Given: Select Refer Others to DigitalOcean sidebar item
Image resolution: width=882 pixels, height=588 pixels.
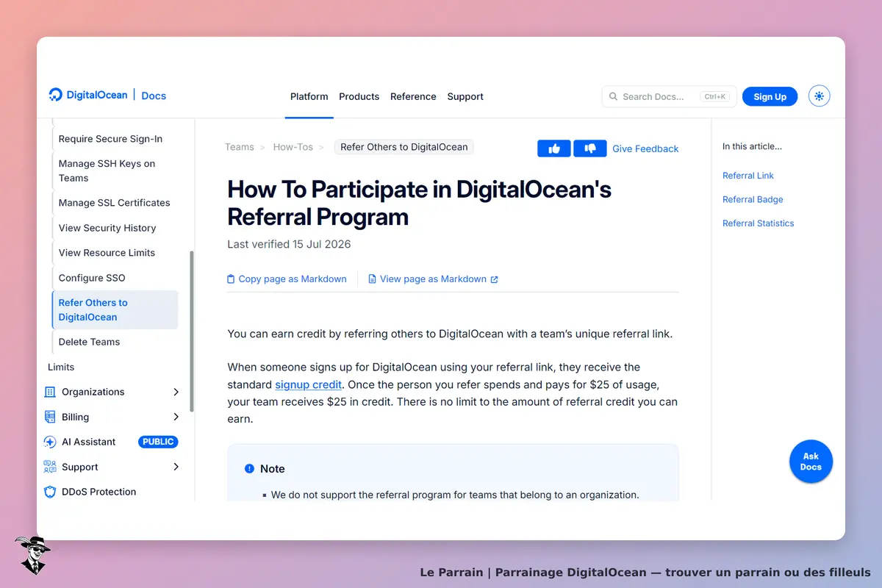Looking at the screenshot, I should [x=115, y=309].
